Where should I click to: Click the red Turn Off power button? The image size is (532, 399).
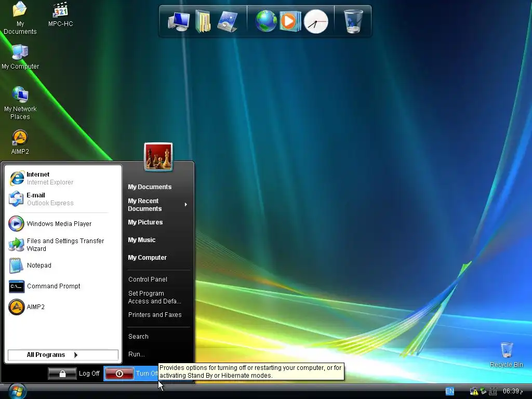tap(119, 373)
